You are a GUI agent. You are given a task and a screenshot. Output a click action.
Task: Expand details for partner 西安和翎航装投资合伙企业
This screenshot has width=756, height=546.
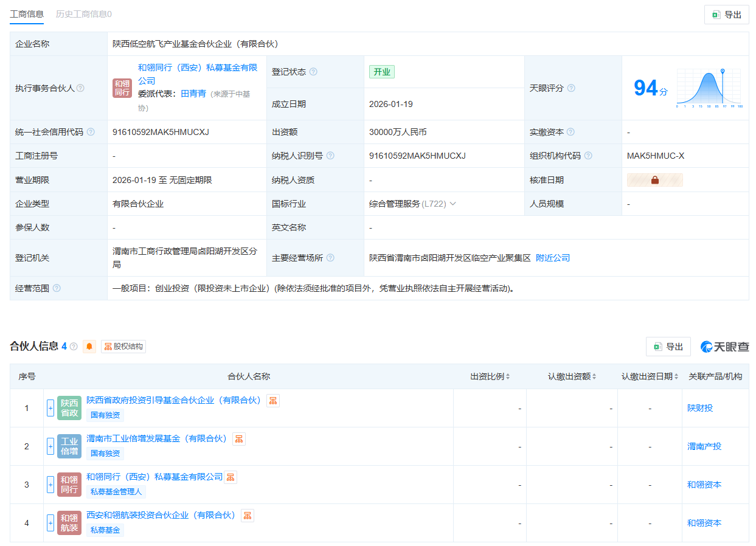coord(50,523)
